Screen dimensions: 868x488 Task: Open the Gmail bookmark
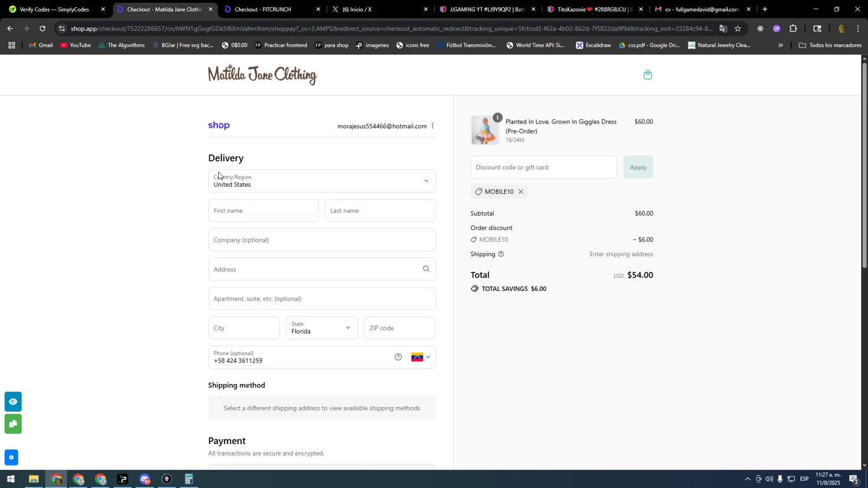click(x=41, y=45)
